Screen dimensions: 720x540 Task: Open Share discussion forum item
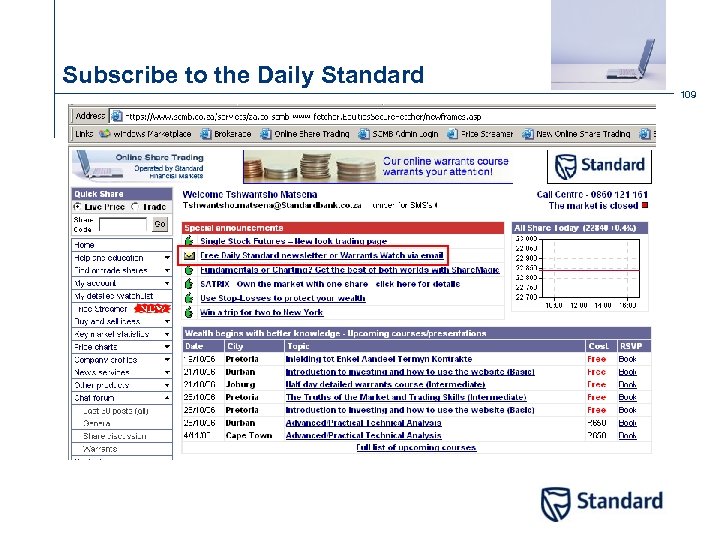122,436
